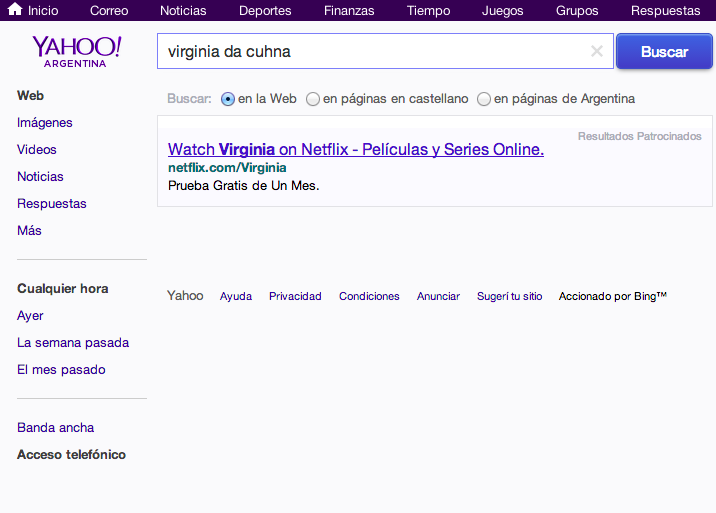Click the home icon beside Inicio

point(15,9)
